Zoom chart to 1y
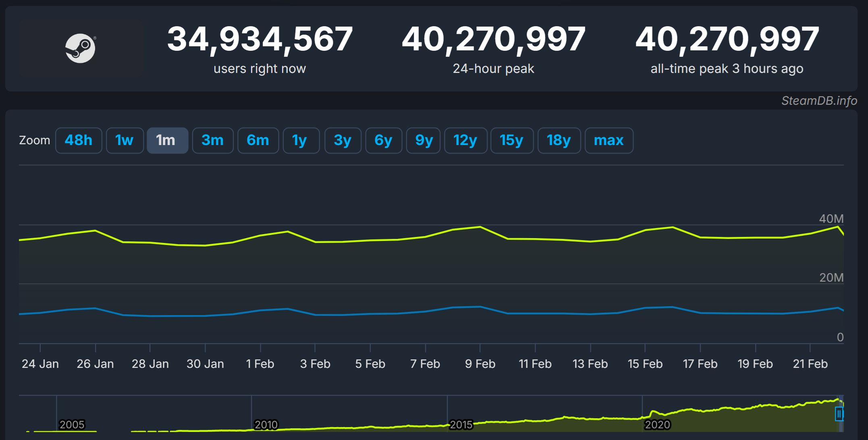This screenshot has height=440, width=868. [x=301, y=140]
